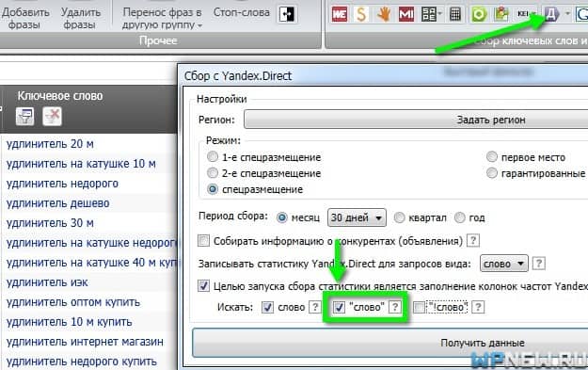Image resolution: width=588 pixels, height=370 pixels.
Task: Click the orange hand (Rookee) icon
Action: [x=385, y=14]
